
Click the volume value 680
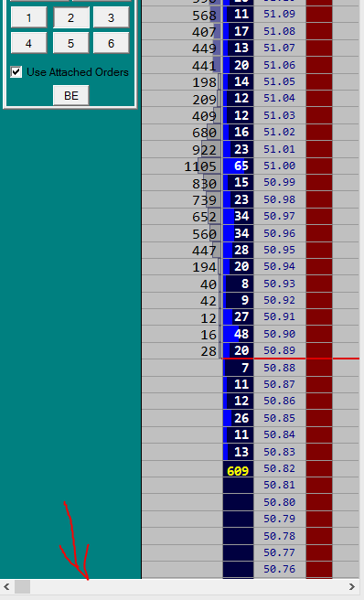204,133
